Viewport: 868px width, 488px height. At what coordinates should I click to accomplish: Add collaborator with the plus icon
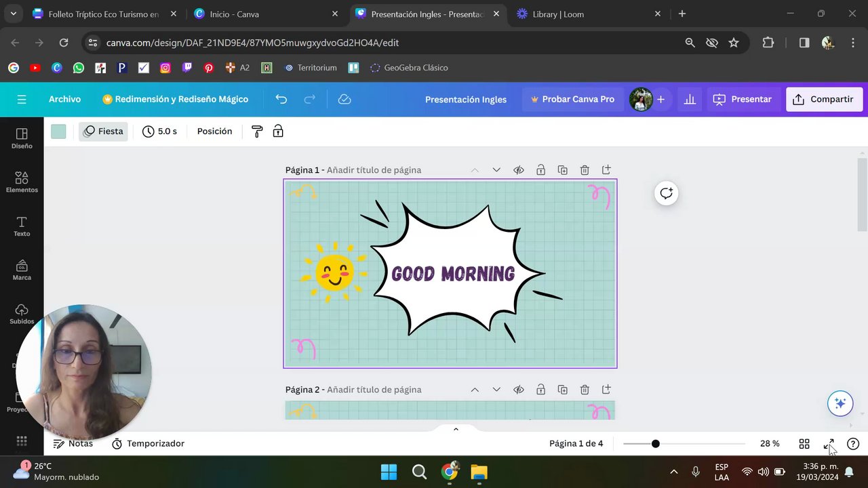coord(660,100)
